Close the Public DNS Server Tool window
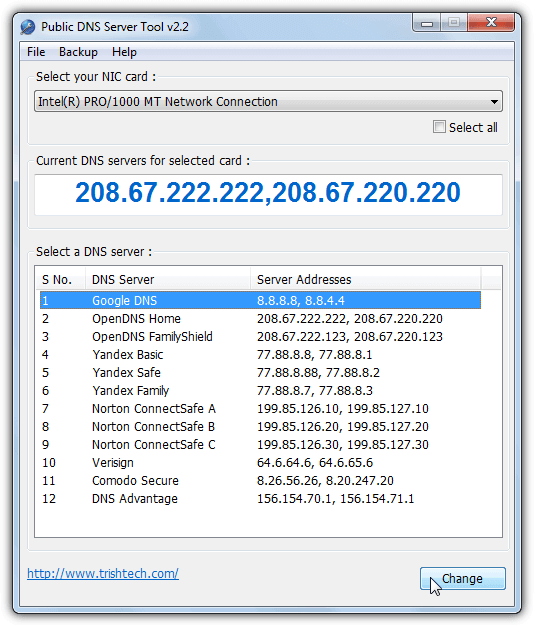 491,22
